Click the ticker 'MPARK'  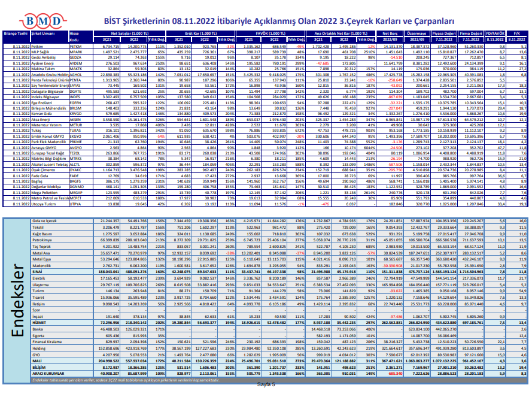click(x=75, y=52)
